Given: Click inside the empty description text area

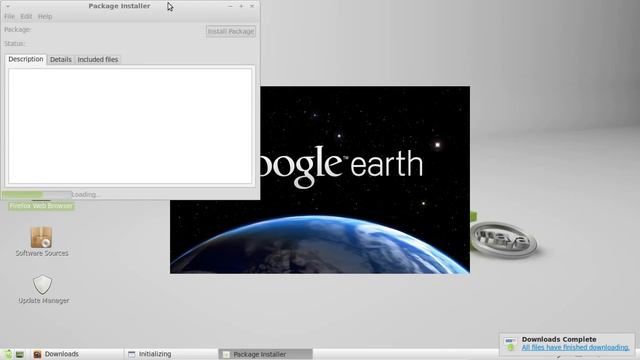Looking at the screenshot, I should click(130, 126).
